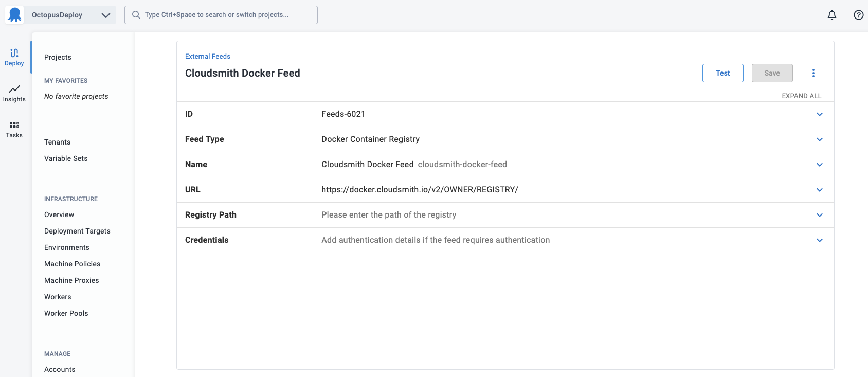Expand the URL row chevron

click(820, 190)
